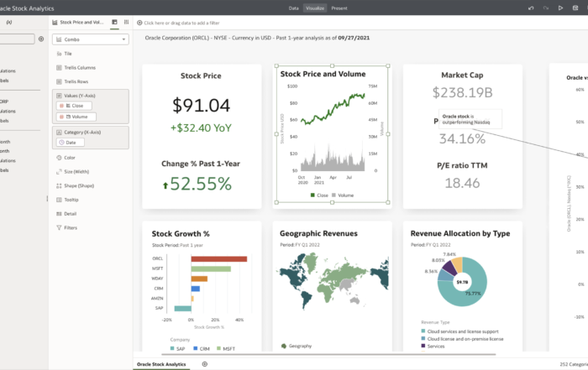Viewport: 588px width, 370px height.
Task: Click the Cloud services and license support legend entry
Action: [x=459, y=331]
